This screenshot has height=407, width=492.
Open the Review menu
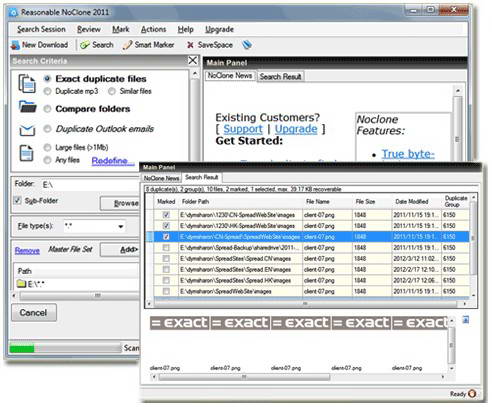(89, 29)
